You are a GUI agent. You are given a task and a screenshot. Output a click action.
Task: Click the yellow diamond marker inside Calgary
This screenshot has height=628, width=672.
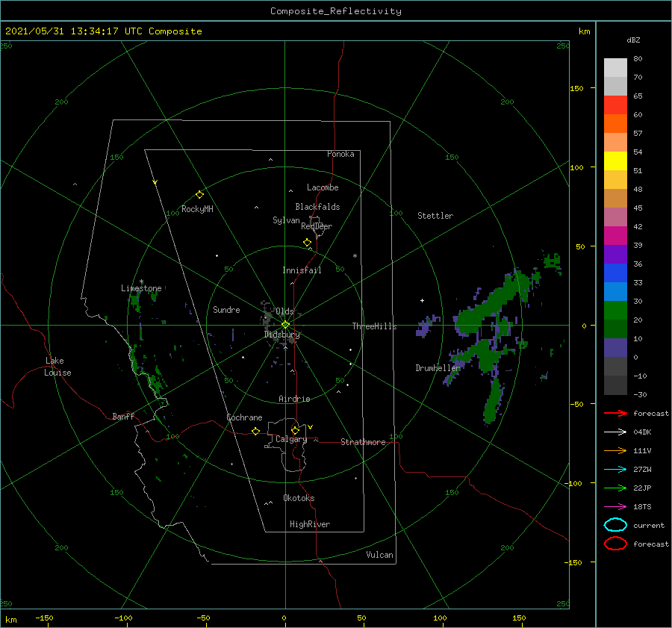point(295,430)
